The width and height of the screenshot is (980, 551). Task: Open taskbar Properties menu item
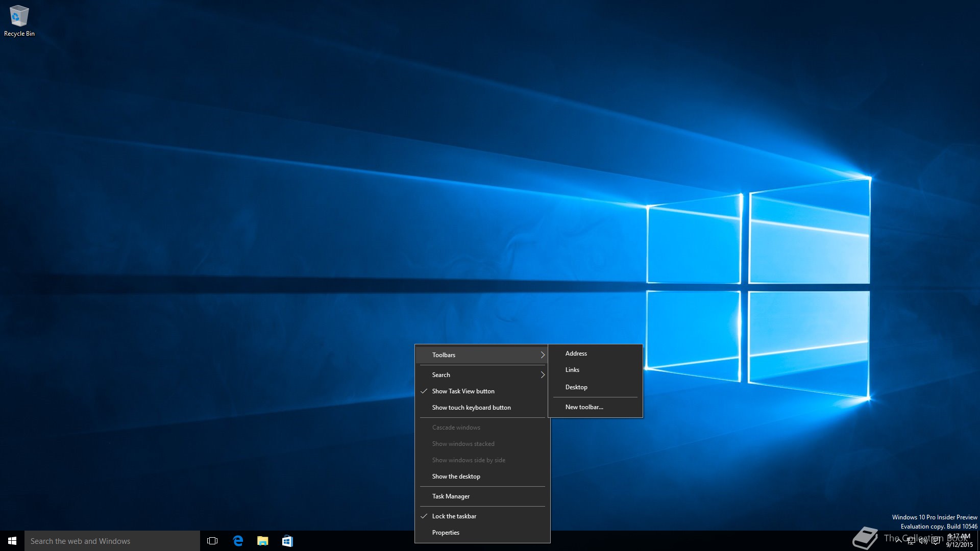click(482, 533)
